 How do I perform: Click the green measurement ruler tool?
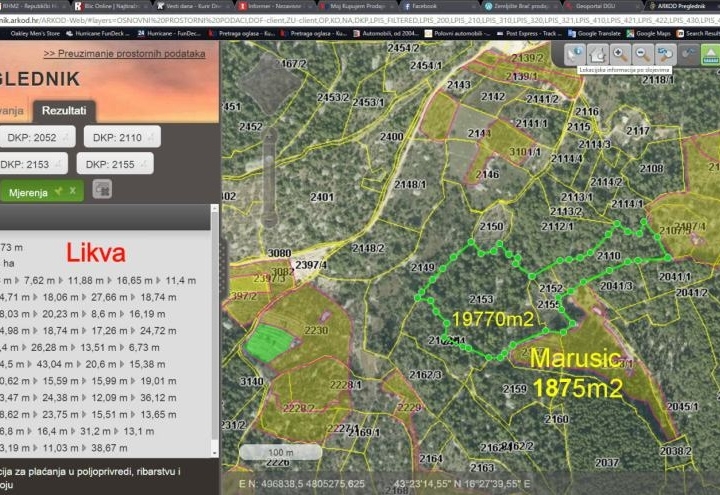pos(710,55)
